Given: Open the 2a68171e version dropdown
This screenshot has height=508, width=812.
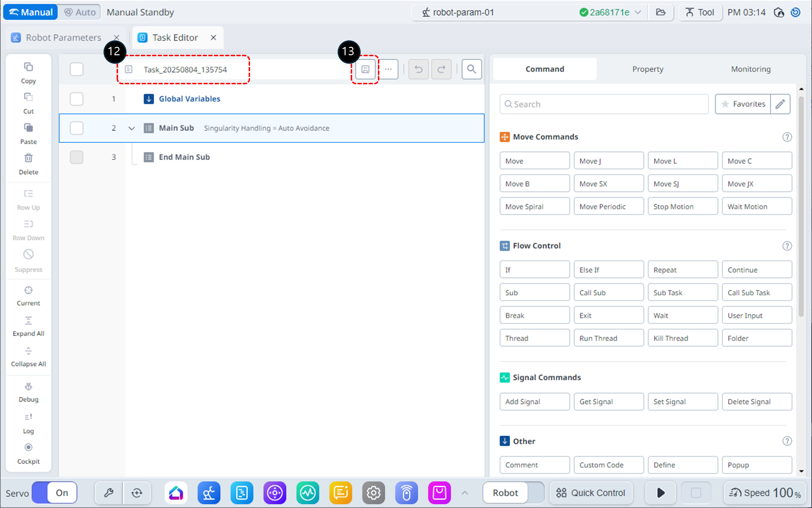Looking at the screenshot, I should pos(638,12).
